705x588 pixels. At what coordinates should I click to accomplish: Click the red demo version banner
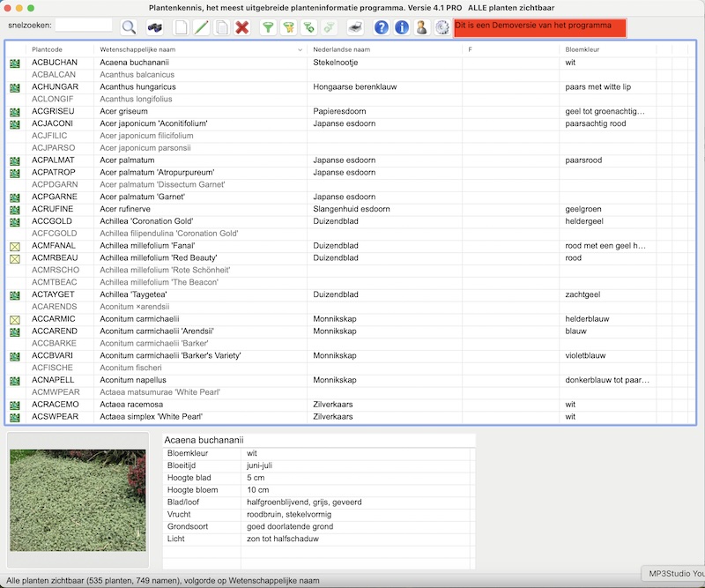[539, 28]
